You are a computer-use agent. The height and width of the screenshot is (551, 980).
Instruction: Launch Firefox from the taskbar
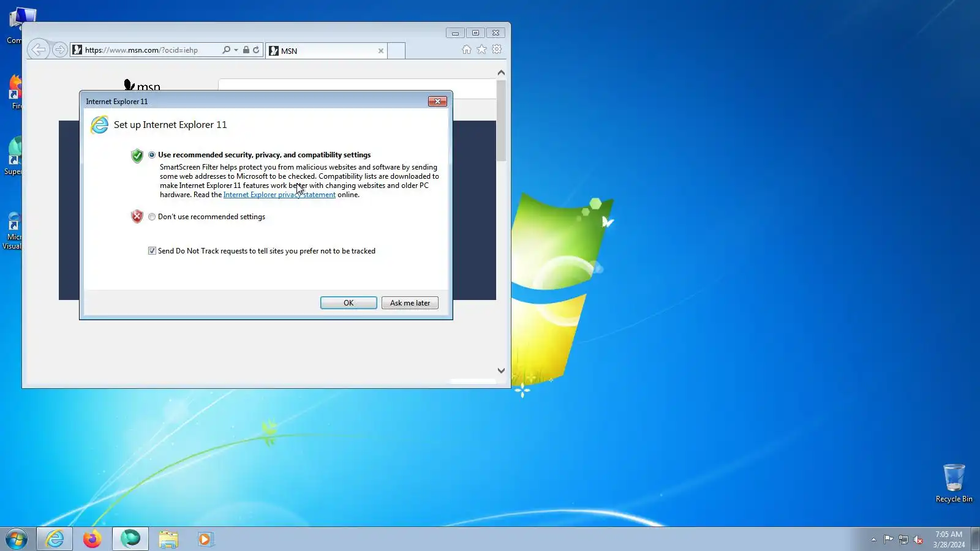click(x=92, y=539)
